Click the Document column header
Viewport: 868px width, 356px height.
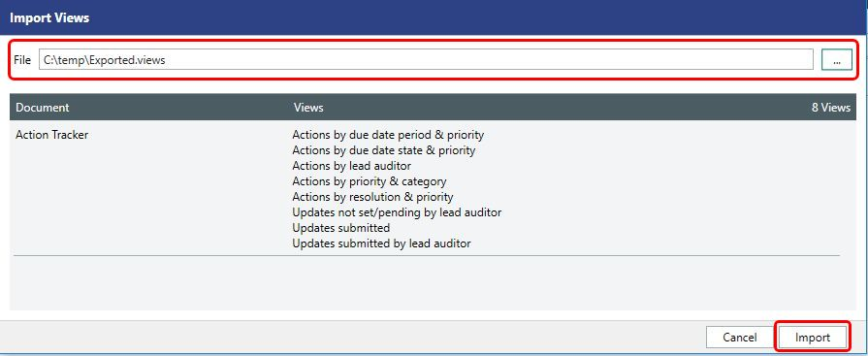pos(43,108)
